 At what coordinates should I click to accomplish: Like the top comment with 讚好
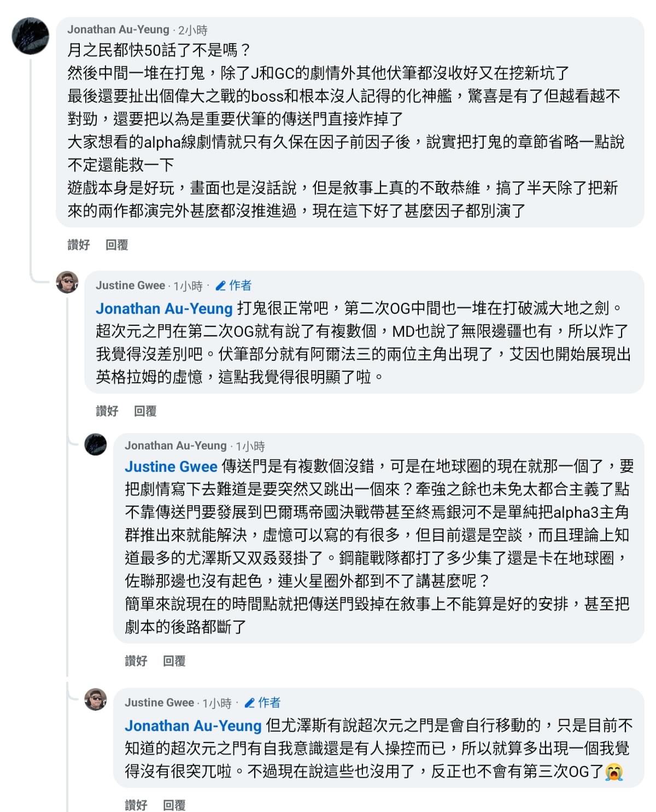[79, 245]
